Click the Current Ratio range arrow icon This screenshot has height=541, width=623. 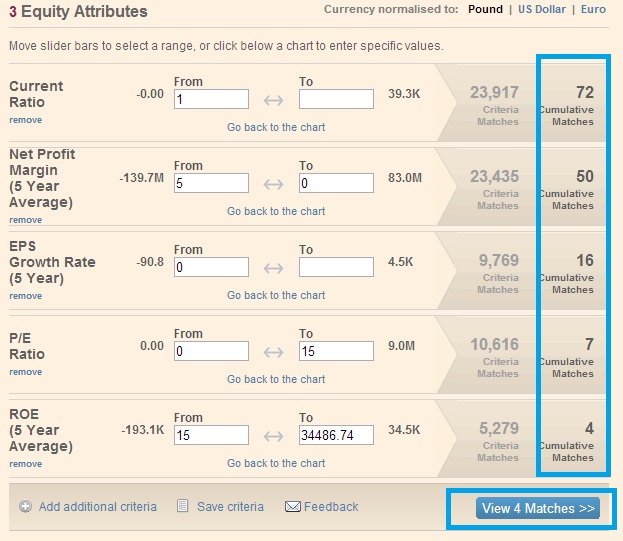(x=273, y=100)
